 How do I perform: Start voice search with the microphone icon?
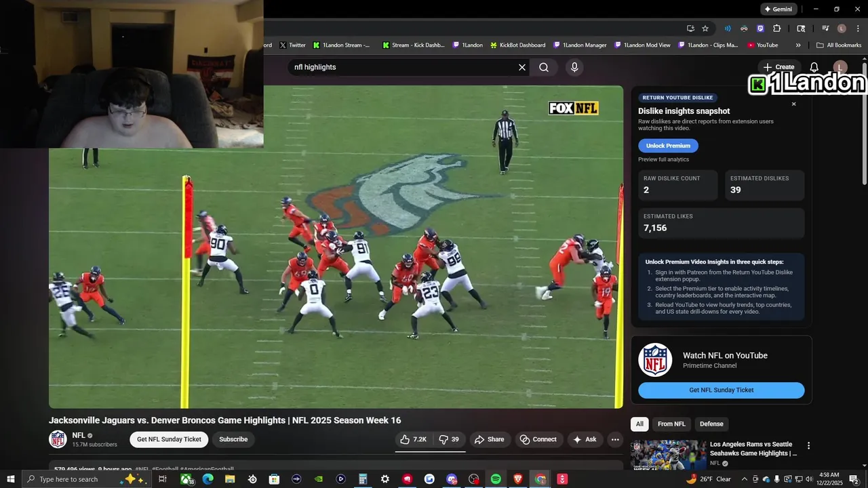(574, 67)
